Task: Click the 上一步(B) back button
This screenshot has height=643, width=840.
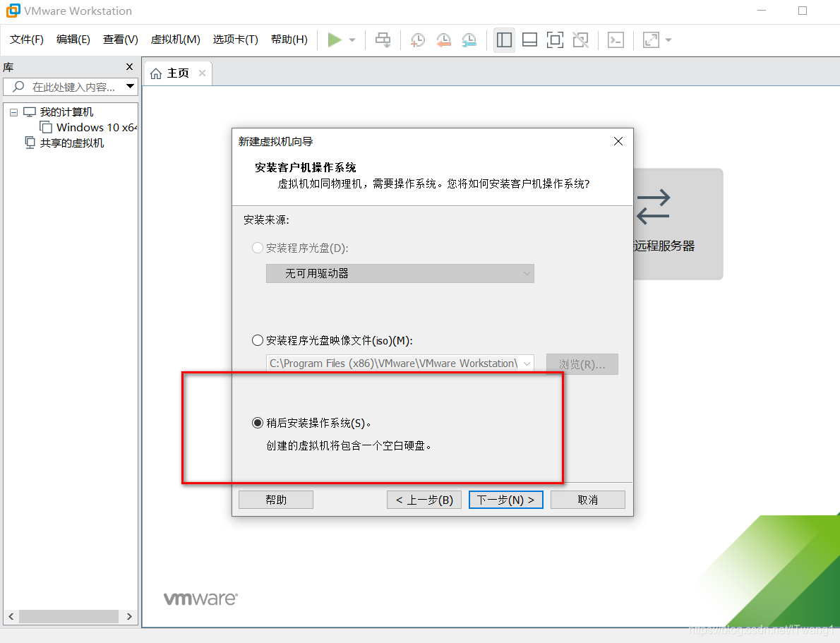Action: pos(424,500)
